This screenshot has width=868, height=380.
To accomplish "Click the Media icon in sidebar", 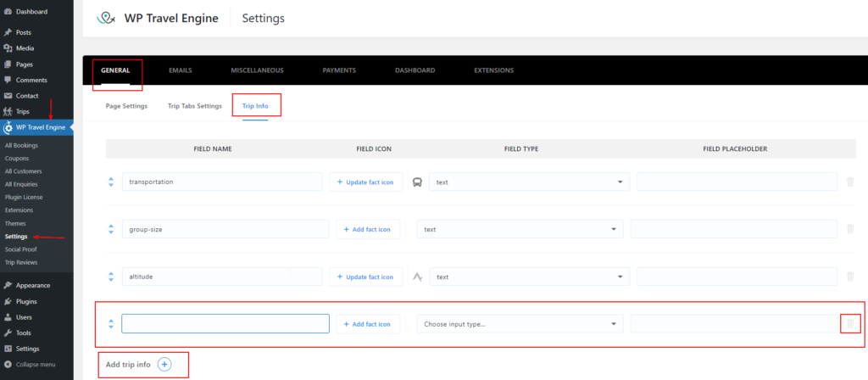I will tap(8, 48).
